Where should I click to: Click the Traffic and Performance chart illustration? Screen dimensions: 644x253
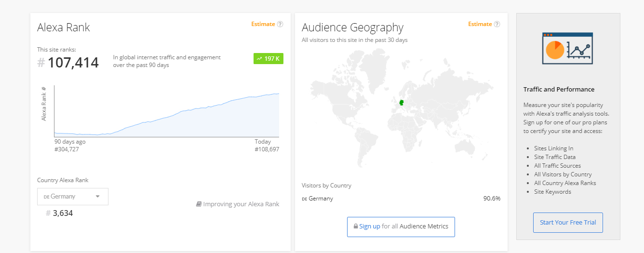click(567, 48)
